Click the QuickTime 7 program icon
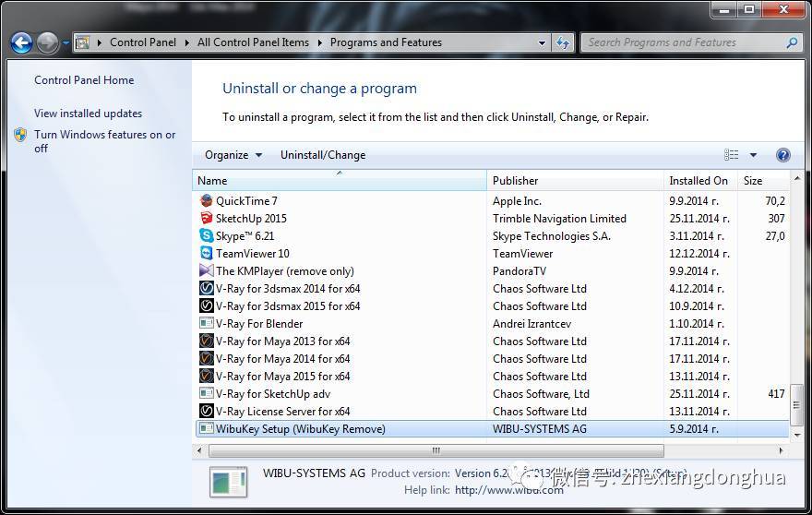The image size is (812, 515). click(x=206, y=200)
